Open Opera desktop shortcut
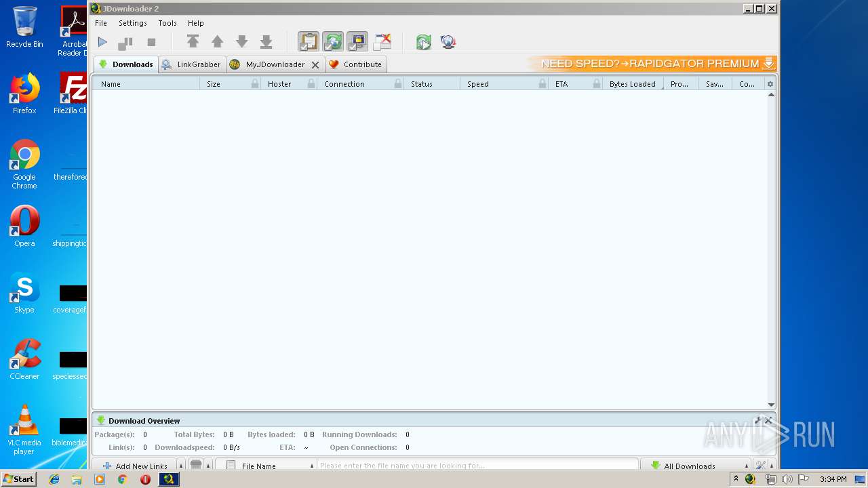This screenshot has width=868, height=488. 24,226
